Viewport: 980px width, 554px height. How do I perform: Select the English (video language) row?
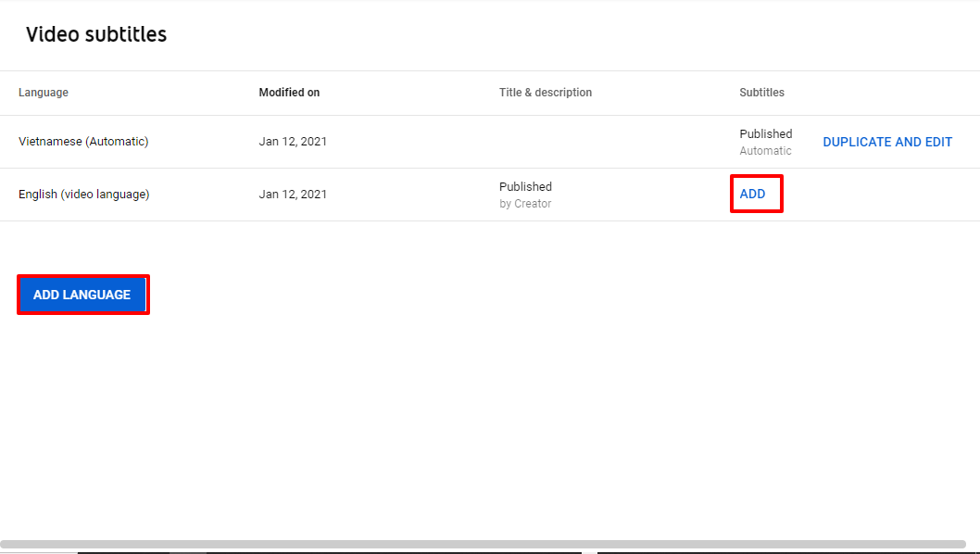coord(490,195)
